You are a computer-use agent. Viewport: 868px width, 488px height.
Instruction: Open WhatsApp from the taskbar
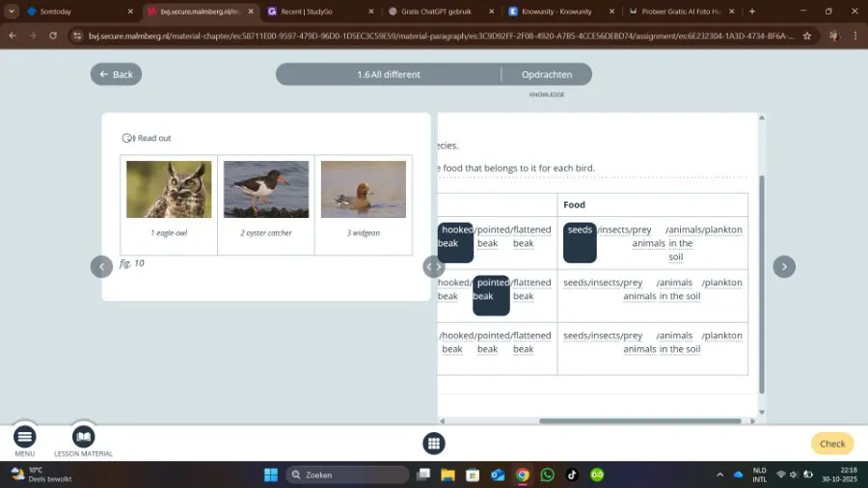coord(548,474)
